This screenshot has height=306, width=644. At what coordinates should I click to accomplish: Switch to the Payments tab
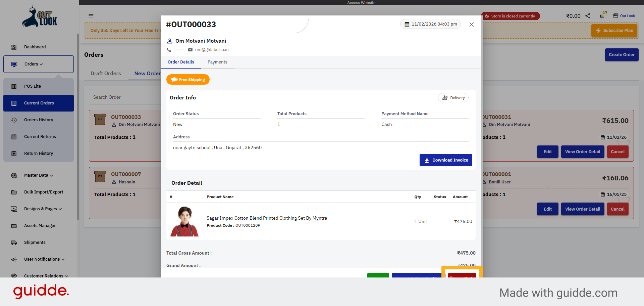tap(217, 62)
